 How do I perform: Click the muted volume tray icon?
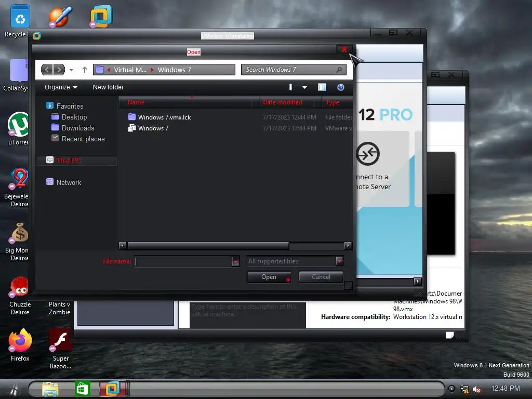click(x=477, y=389)
